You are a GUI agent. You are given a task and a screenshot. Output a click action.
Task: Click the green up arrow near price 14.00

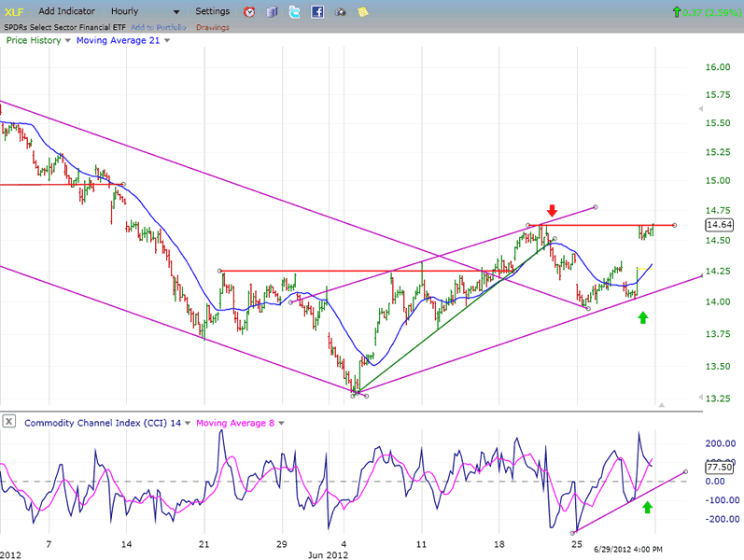(642, 318)
